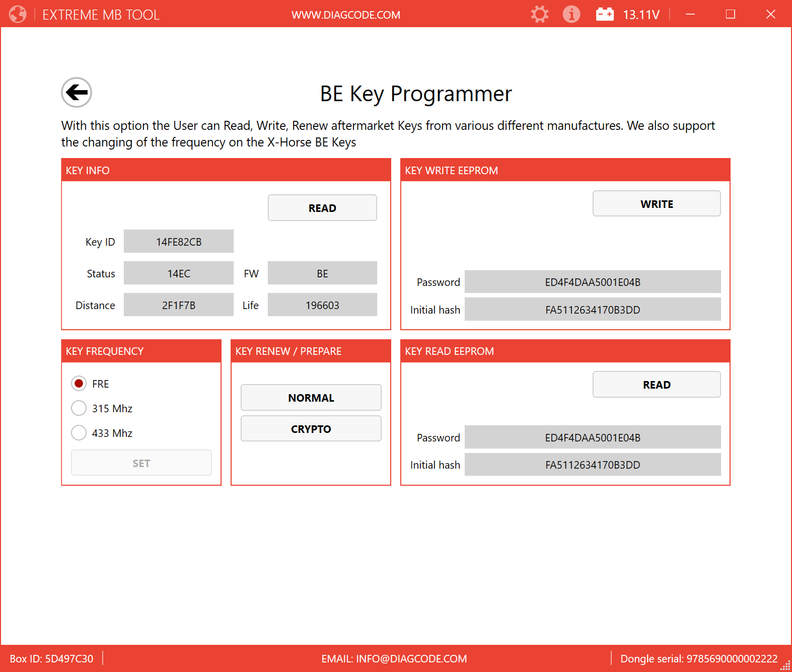Select Initial hash field in Read EEPROM

(x=592, y=465)
